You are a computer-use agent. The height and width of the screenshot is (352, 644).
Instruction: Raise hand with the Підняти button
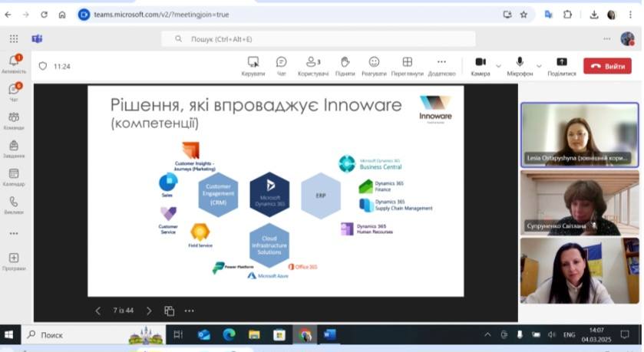click(345, 66)
